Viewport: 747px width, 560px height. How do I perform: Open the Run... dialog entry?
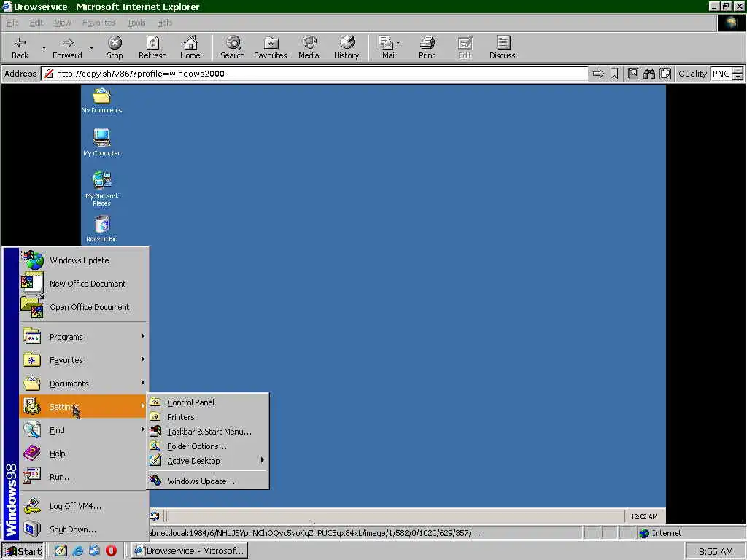84,477
